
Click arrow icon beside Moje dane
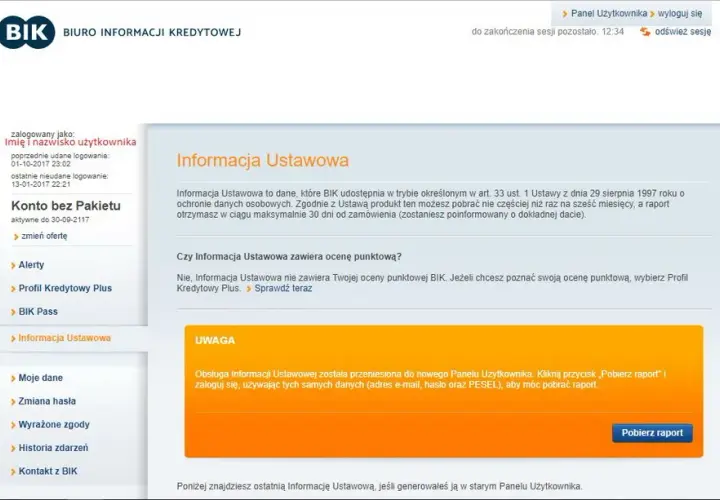[x=13, y=378]
